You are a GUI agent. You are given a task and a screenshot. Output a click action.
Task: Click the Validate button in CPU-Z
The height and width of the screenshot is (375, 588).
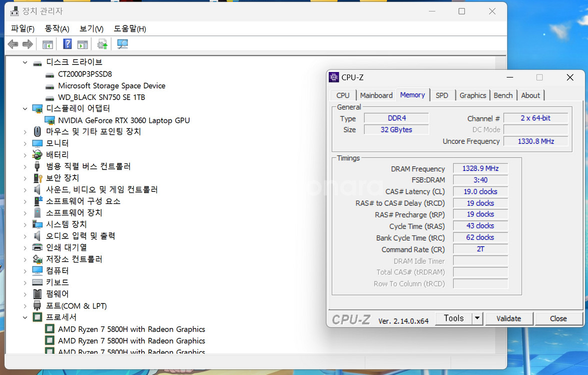[x=508, y=319]
